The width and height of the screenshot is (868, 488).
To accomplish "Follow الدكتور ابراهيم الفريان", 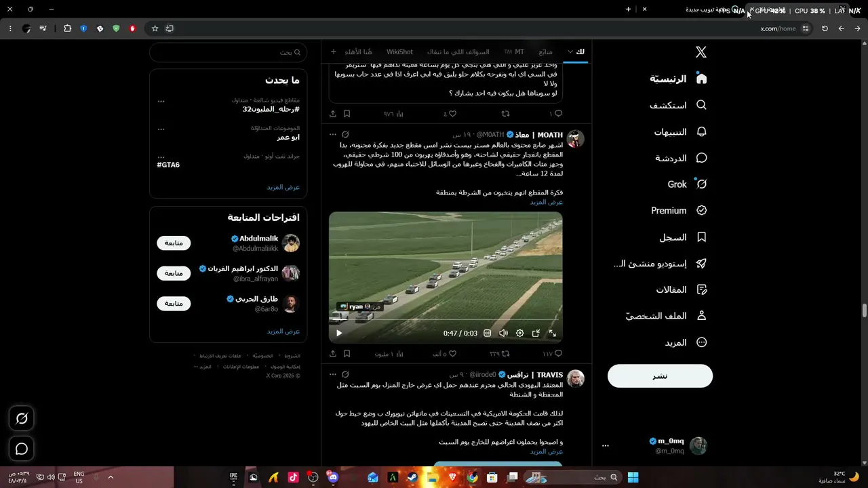I will [x=174, y=273].
